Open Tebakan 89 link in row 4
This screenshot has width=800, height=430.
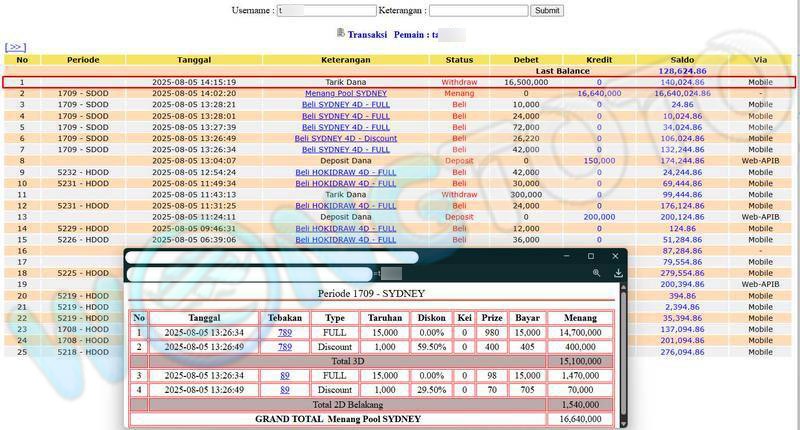[x=285, y=390]
